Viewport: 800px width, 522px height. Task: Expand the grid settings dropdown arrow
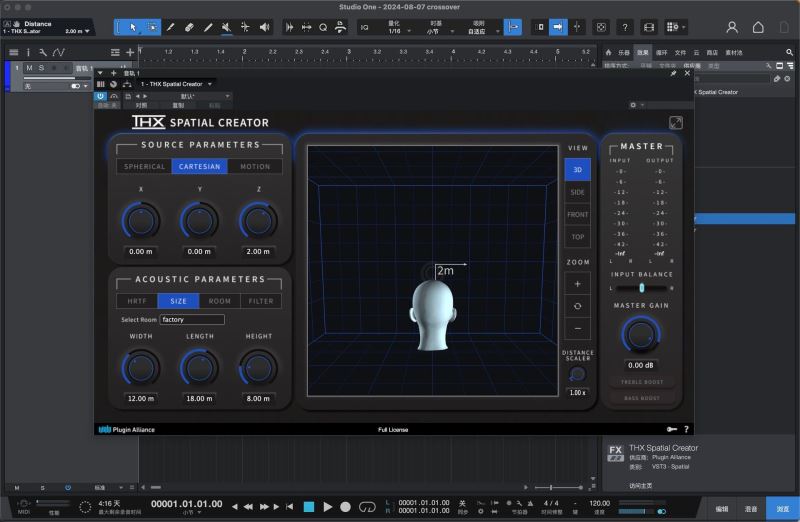click(684, 28)
